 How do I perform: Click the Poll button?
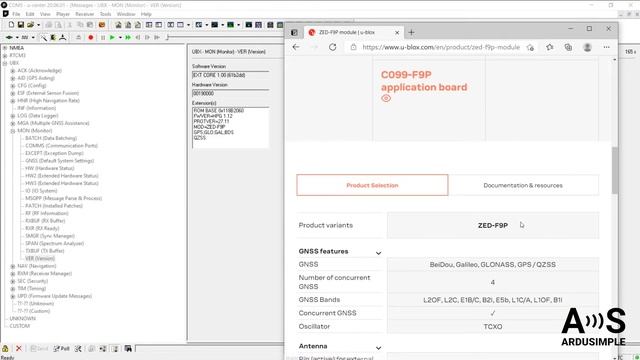(62, 349)
